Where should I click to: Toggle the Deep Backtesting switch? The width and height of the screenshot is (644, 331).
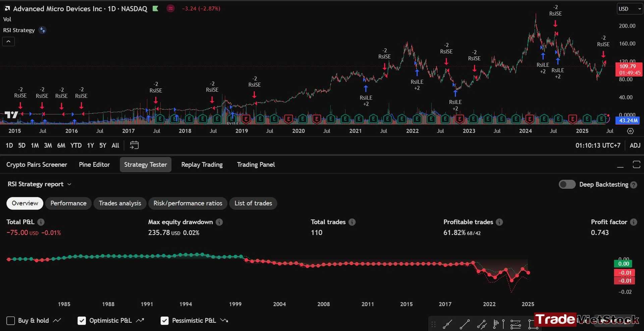pos(567,184)
